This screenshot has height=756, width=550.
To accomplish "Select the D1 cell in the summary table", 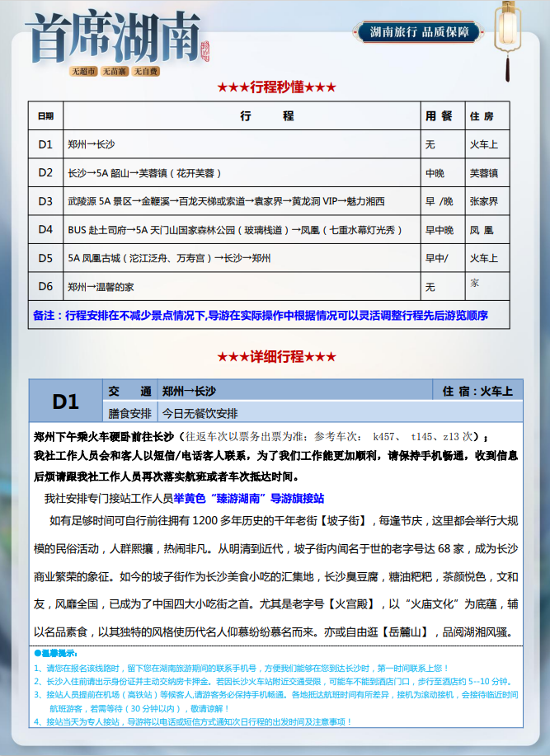I will click(45, 144).
